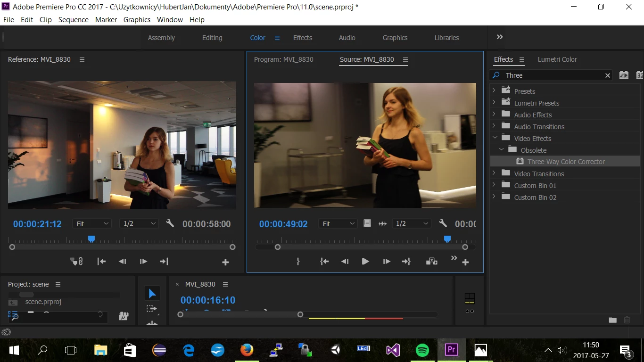Click the Insert edit icon in Source monitor

tap(431, 261)
